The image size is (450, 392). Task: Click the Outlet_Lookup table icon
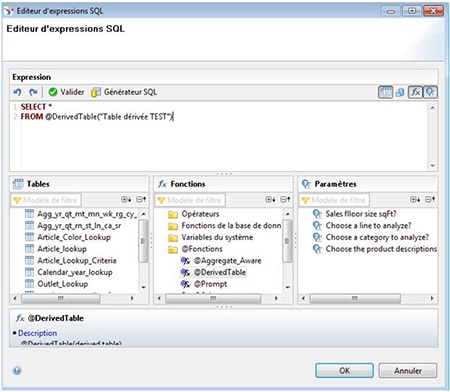(29, 284)
